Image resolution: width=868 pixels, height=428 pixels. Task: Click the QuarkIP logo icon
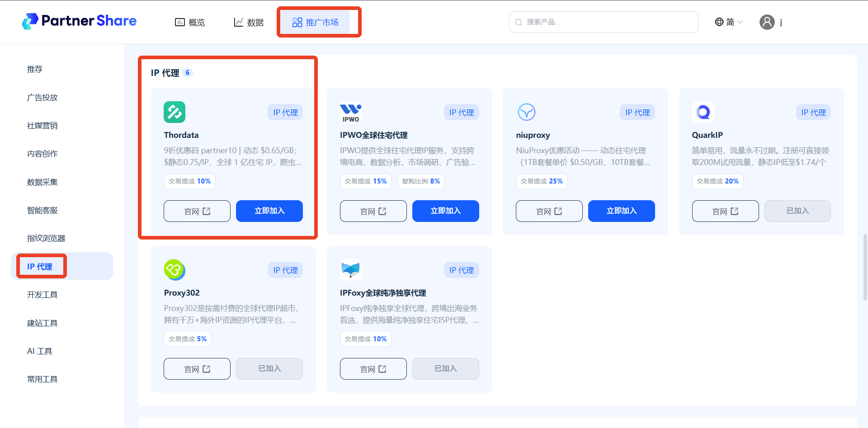[x=703, y=112]
